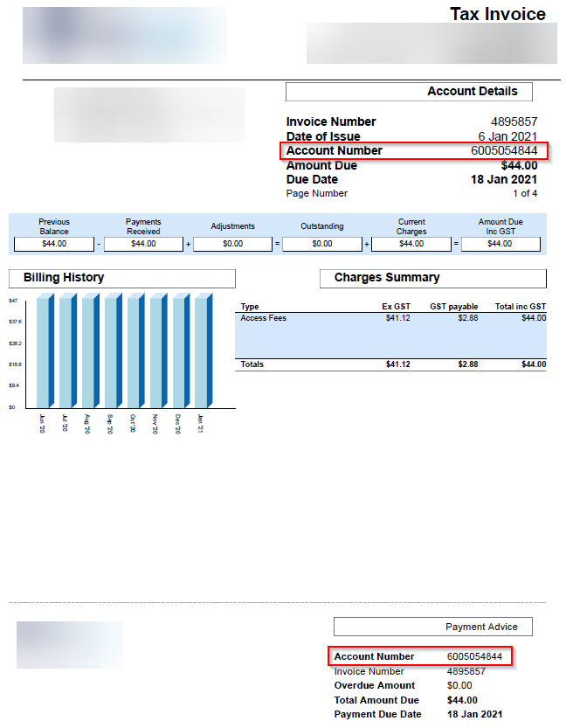Select the Account Details header box
Viewport: 573px width, 728px height.
409,92
